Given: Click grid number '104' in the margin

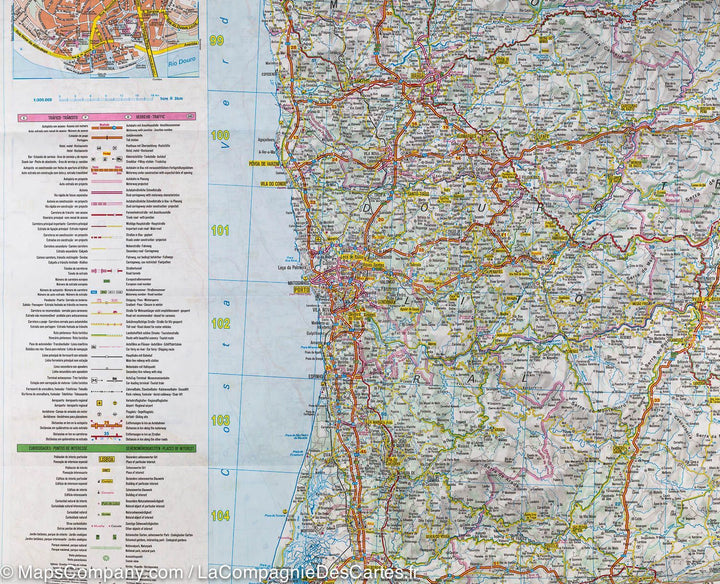Looking at the screenshot, I should tap(220, 516).
